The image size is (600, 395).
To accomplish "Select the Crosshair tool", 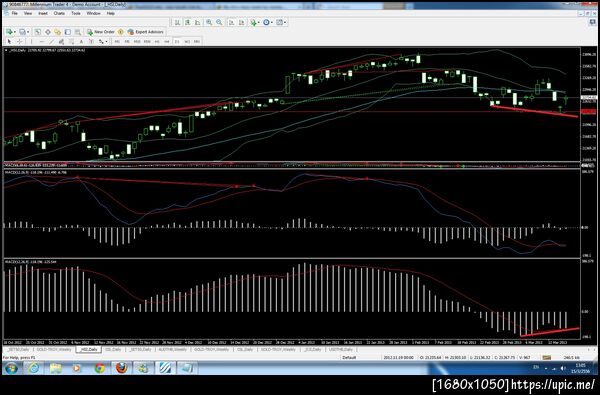I will pyautogui.click(x=20, y=41).
